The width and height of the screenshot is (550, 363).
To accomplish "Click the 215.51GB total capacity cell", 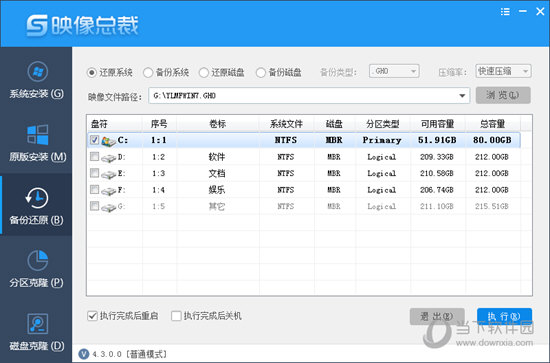I will (492, 207).
